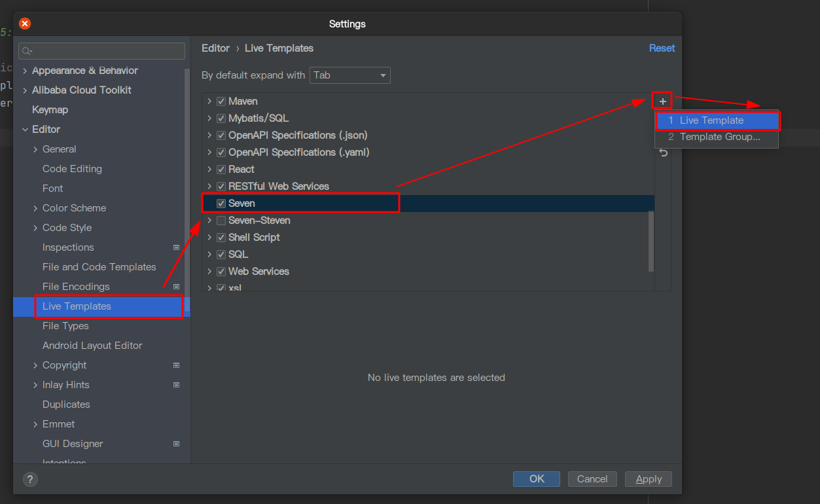820x504 pixels.
Task: Expand the General editor subsection
Action: coord(35,149)
